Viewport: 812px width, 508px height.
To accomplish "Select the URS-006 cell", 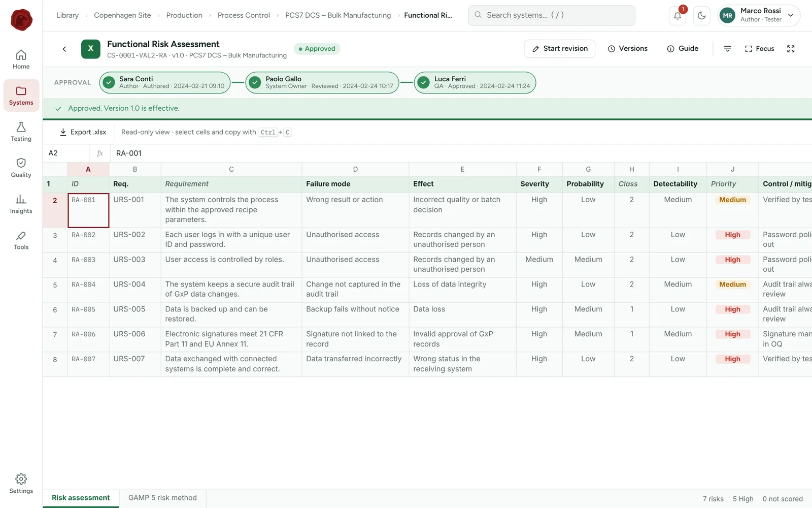I will coord(135,339).
